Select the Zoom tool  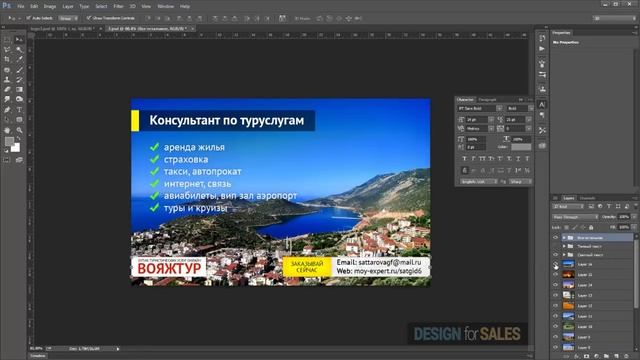[19, 131]
